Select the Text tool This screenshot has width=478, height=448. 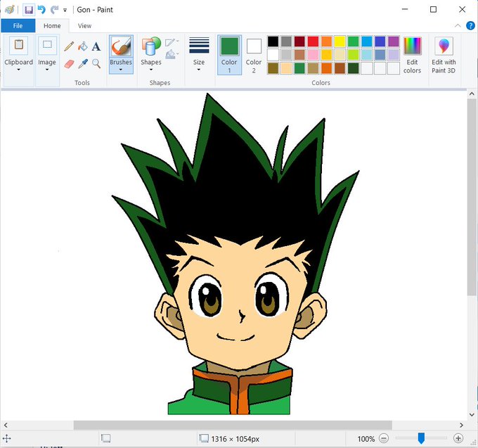point(96,46)
